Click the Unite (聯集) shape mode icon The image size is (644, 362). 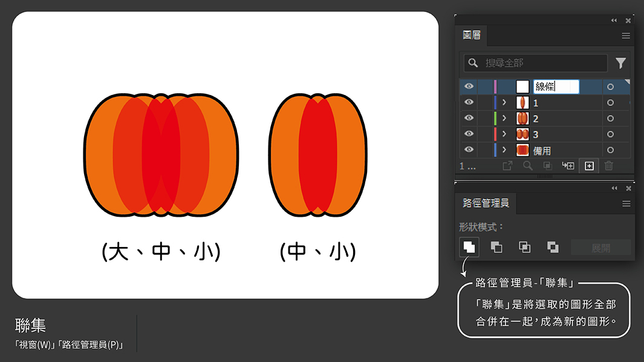tap(469, 247)
